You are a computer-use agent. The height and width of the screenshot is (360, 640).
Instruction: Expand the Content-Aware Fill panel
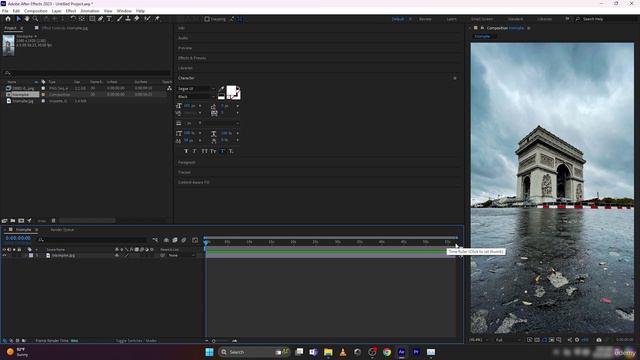coord(194,182)
